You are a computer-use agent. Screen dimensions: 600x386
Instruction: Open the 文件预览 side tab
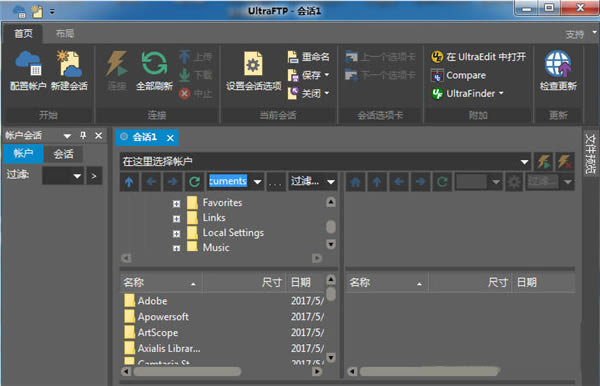click(x=591, y=154)
